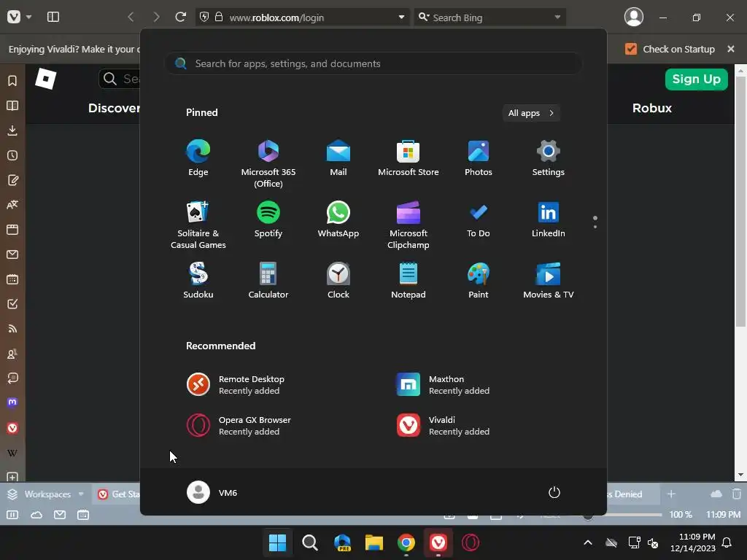Open Notepad from Pinned apps
This screenshot has width=747, height=560.
point(409,281)
